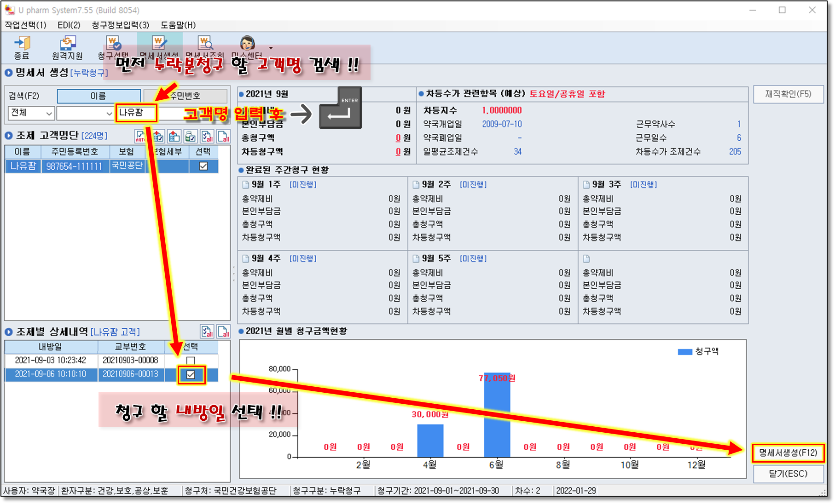Click the select-all icon in 조제 고객명단
This screenshot has height=504, width=835.
click(207, 136)
